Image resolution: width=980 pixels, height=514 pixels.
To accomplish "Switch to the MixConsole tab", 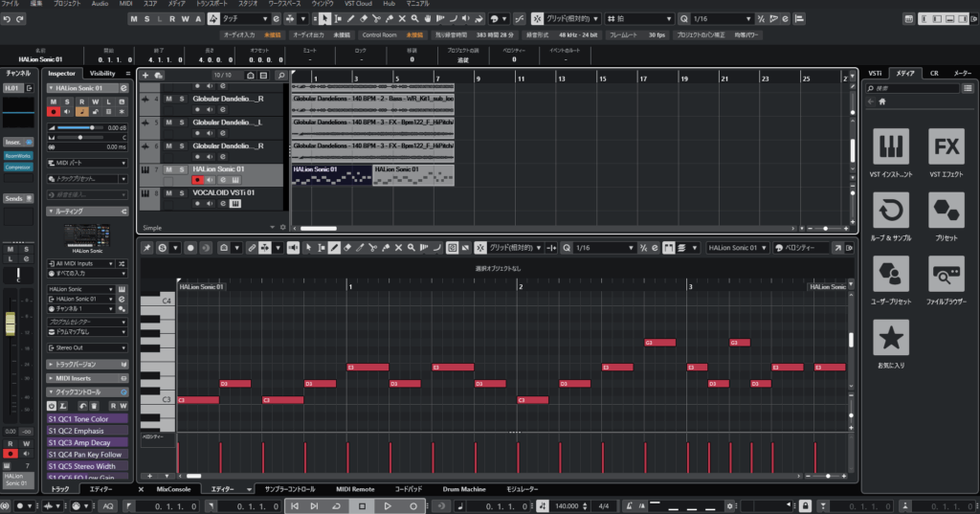I will point(173,489).
